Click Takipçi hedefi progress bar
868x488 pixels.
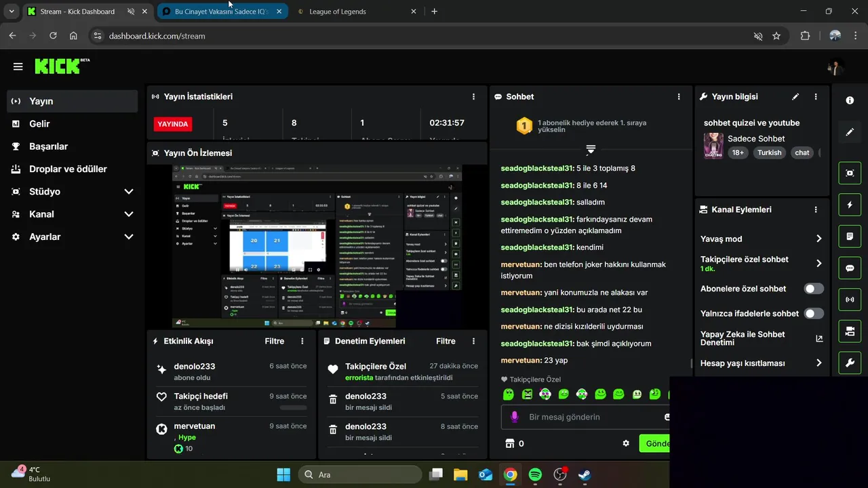[x=293, y=407]
